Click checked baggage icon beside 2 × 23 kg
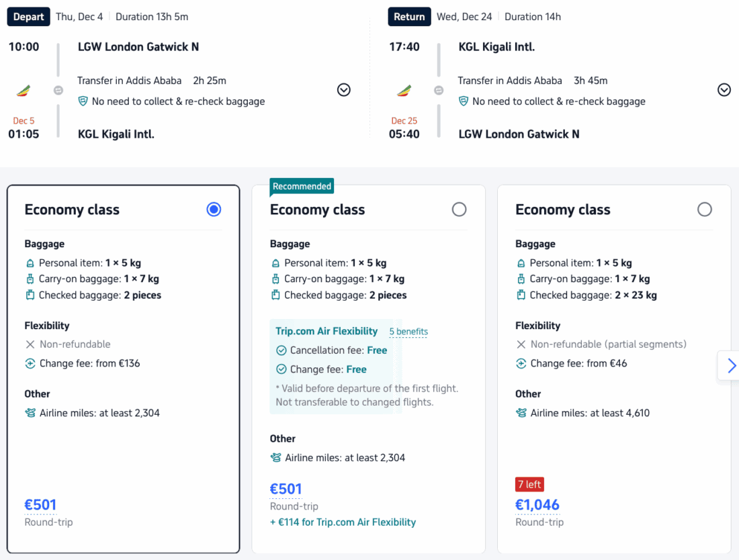This screenshot has width=739, height=560. click(521, 295)
